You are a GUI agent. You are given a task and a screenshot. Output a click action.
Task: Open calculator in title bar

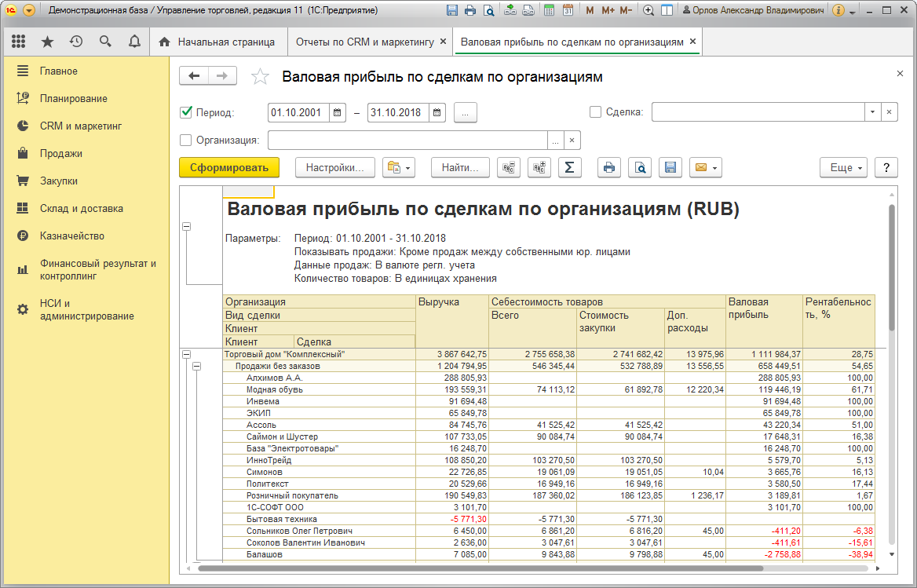pyautogui.click(x=549, y=10)
